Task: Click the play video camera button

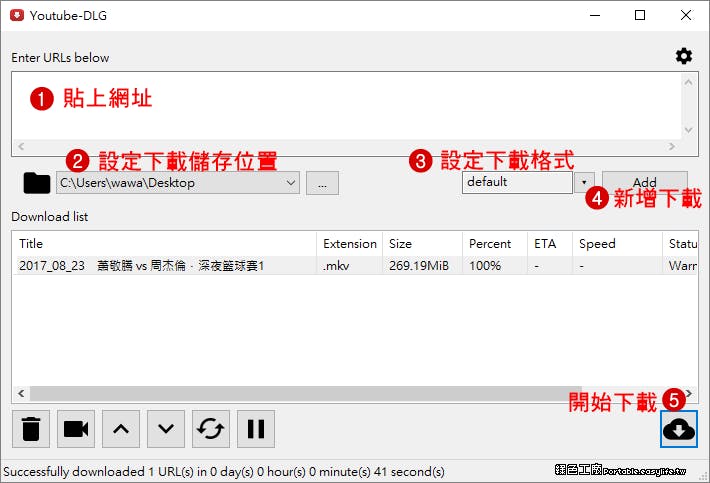Action: (76, 429)
